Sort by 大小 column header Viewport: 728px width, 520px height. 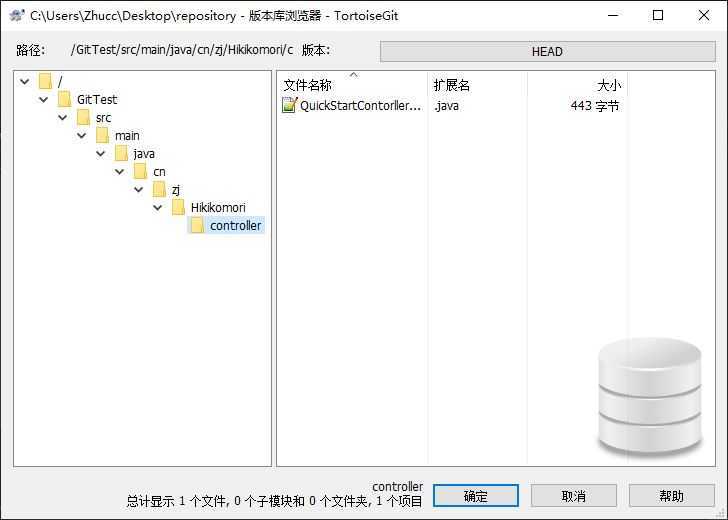(x=578, y=85)
